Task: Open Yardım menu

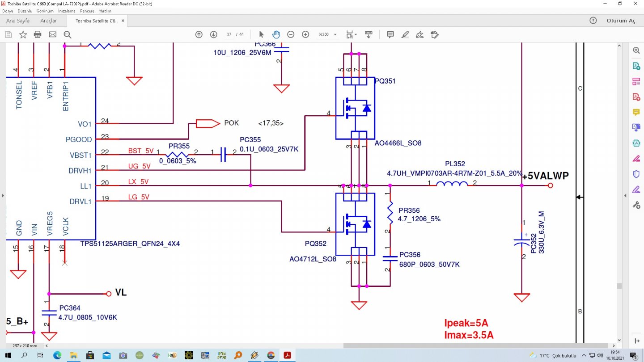Action: click(x=105, y=11)
